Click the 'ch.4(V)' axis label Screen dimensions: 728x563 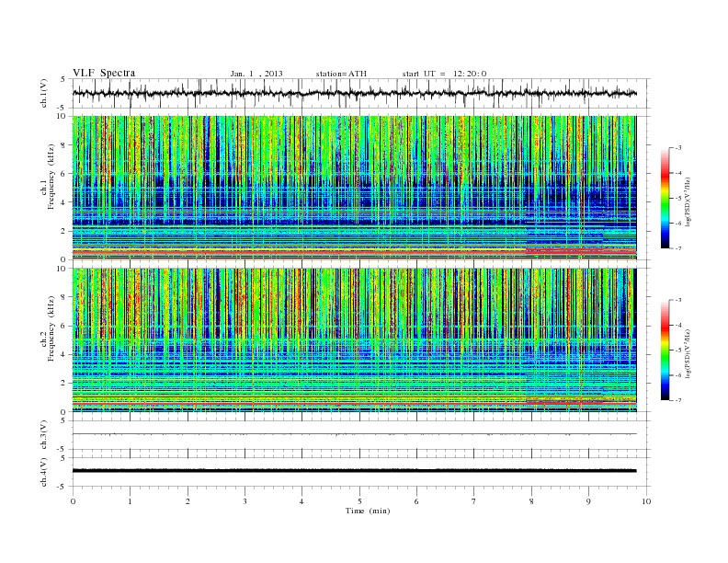[x=44, y=472]
